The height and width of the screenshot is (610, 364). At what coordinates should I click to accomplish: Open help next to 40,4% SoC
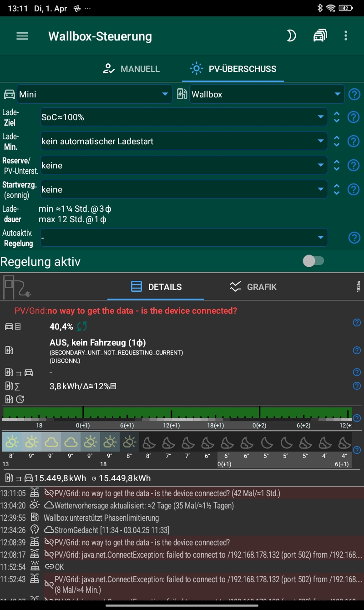tap(357, 323)
